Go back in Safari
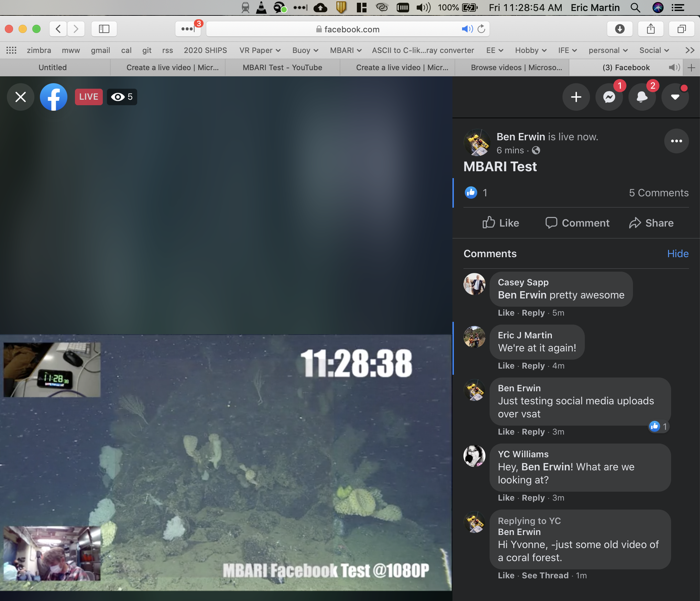The height and width of the screenshot is (601, 700). pos(58,29)
